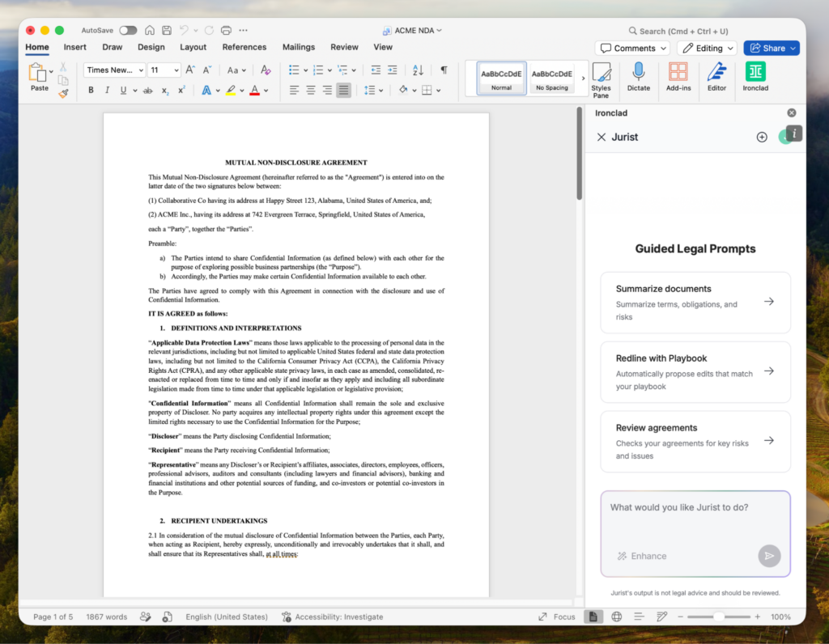Apply underline to text

coord(123,91)
